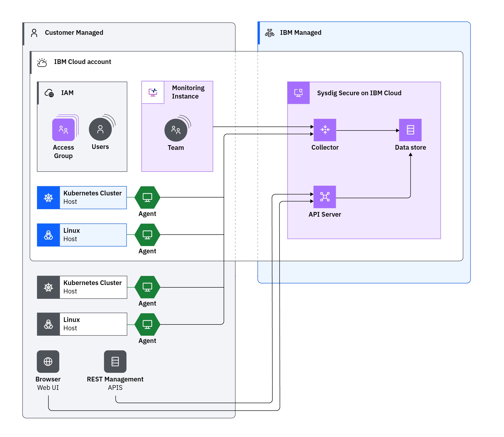Click 'Agent' caption under gray Linux agent
The height and width of the screenshot is (437, 504).
coord(147,341)
